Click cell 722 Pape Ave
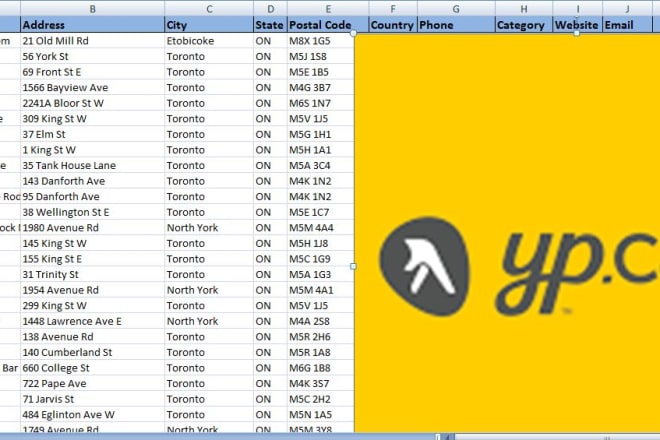Viewport: 660px width, 440px height. click(x=92, y=384)
